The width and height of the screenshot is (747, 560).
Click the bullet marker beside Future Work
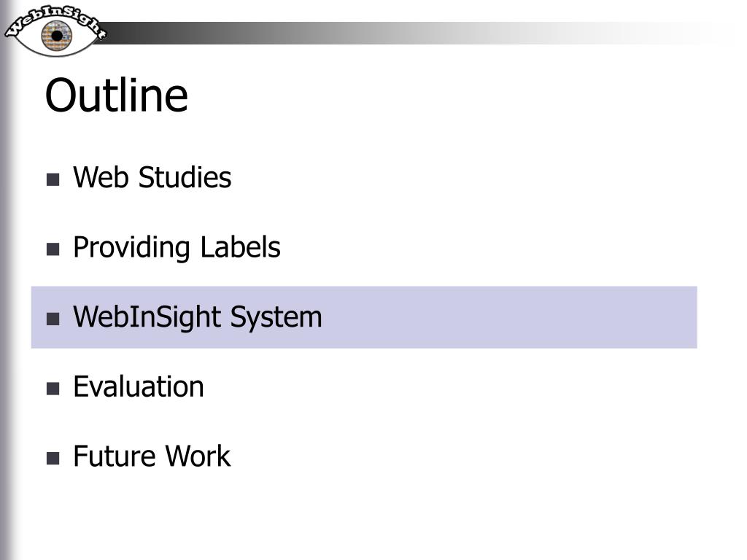tap(53, 458)
